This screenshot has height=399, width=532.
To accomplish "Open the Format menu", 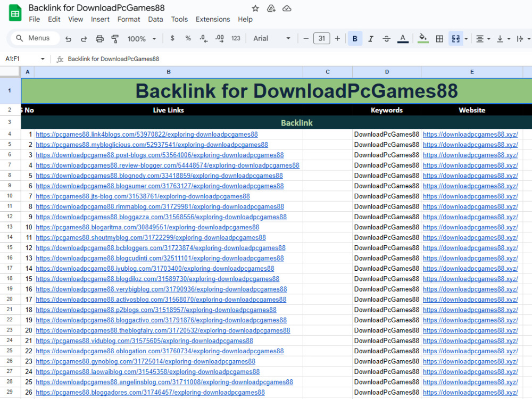I will [x=129, y=19].
